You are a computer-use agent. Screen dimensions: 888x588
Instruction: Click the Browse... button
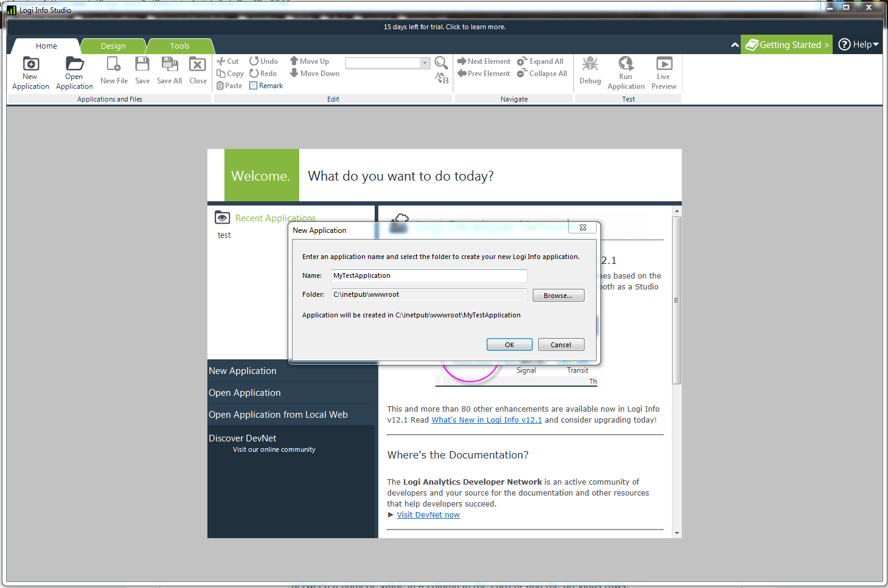click(x=558, y=296)
